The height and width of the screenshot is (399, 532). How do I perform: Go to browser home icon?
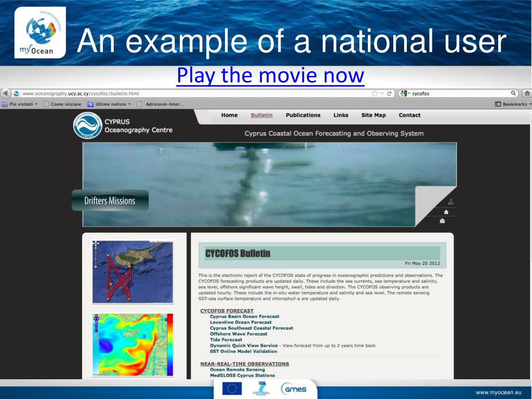click(527, 93)
